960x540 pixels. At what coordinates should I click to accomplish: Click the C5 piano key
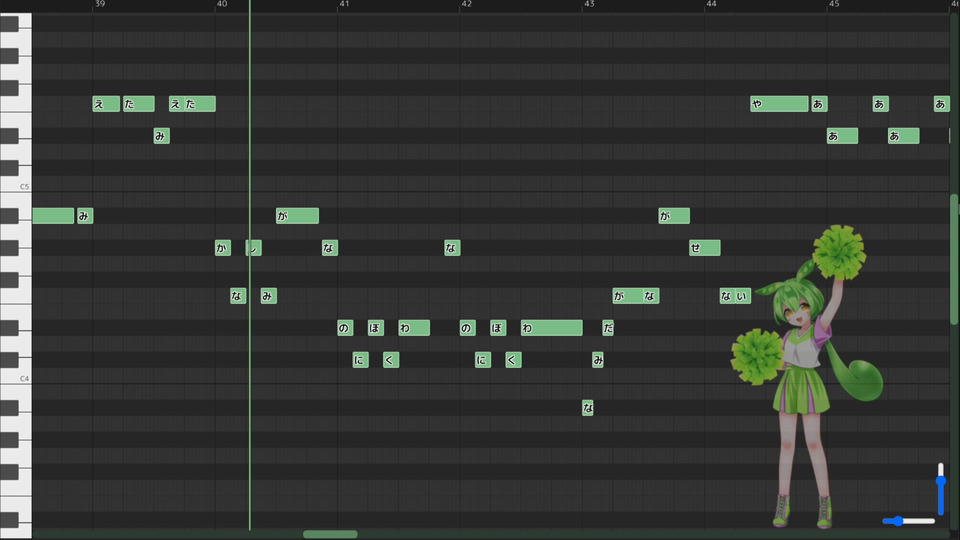15,184
